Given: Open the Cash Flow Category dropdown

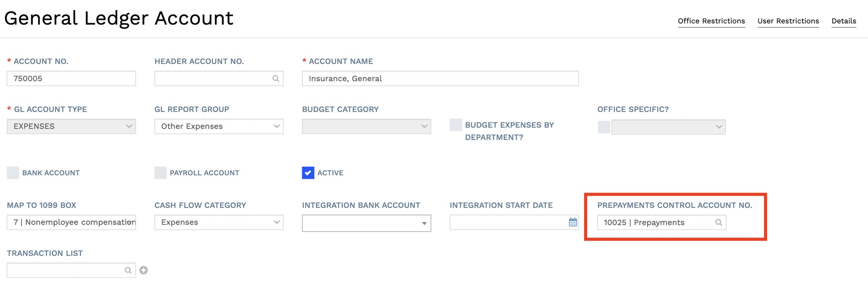Looking at the screenshot, I should (219, 222).
